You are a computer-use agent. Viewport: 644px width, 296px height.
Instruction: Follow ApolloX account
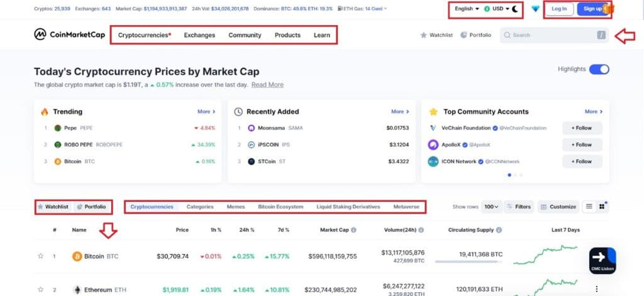pyautogui.click(x=582, y=145)
